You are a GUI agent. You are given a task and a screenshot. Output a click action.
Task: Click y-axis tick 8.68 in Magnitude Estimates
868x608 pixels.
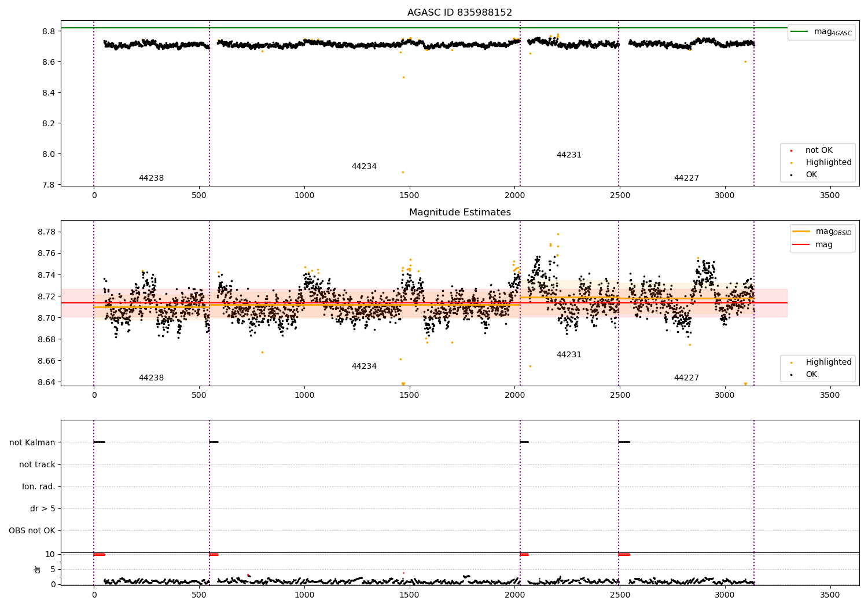coord(46,339)
